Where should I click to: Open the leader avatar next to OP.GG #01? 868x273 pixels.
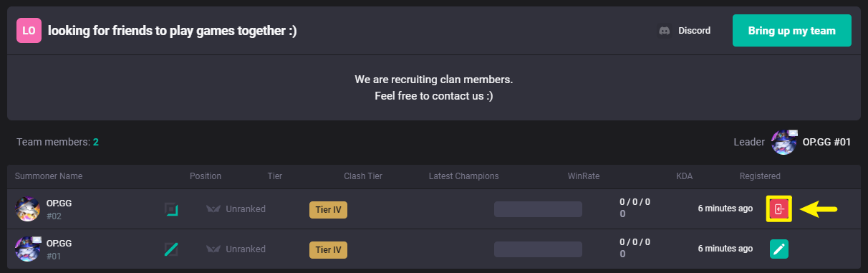coord(784,142)
